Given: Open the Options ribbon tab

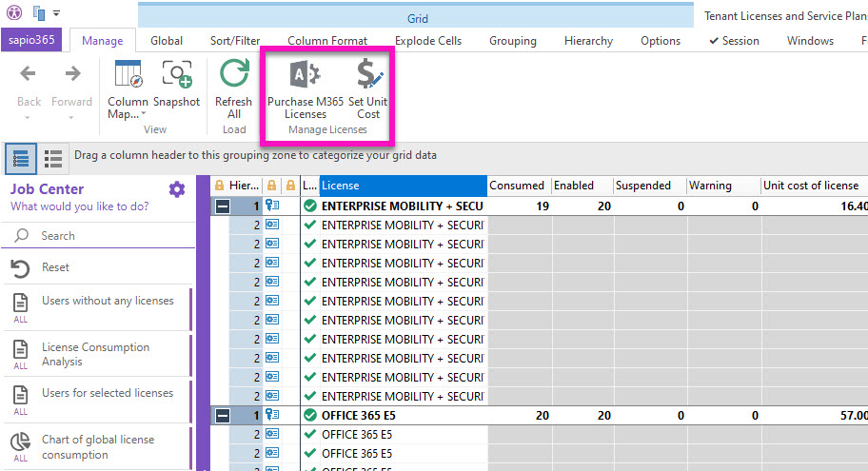Looking at the screenshot, I should coord(661,40).
